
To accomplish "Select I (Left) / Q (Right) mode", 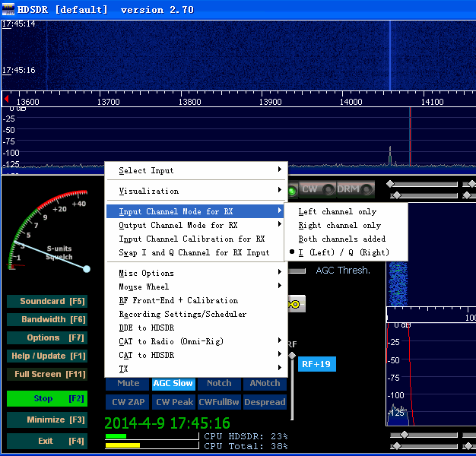I will tap(346, 252).
